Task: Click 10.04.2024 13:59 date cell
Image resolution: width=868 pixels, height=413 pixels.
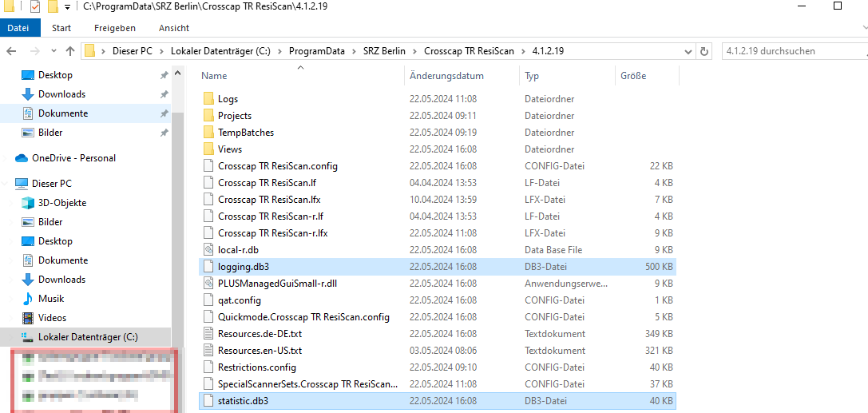Action: click(443, 199)
